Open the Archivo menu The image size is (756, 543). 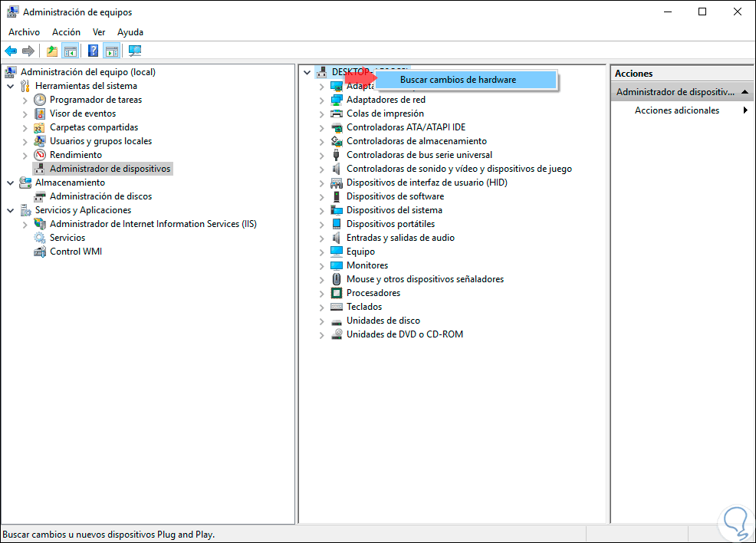tap(24, 31)
